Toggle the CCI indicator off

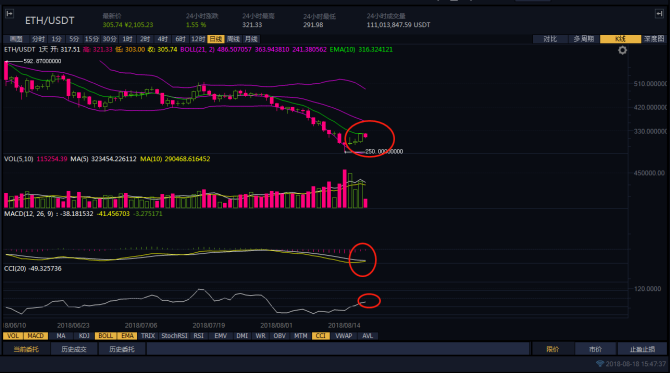(321, 336)
